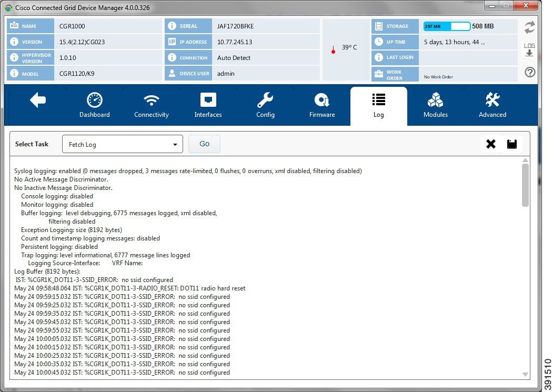Click up time value 5 days, 13 hours
This screenshot has height=392, width=553.
tap(454, 42)
